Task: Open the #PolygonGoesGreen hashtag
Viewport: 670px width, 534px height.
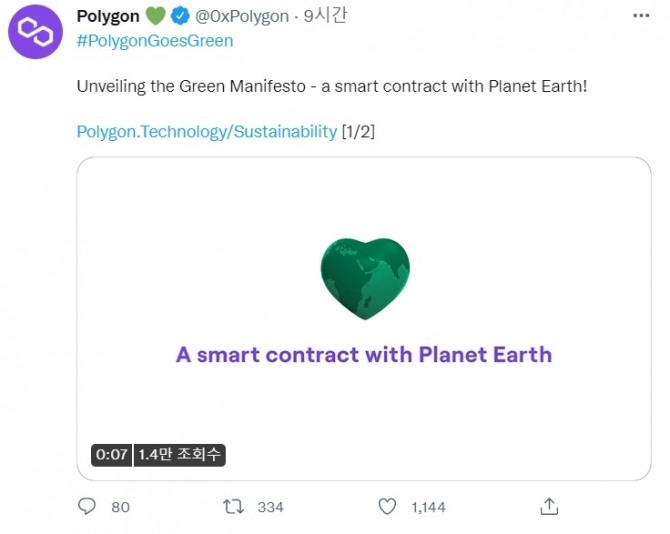Action: click(155, 41)
